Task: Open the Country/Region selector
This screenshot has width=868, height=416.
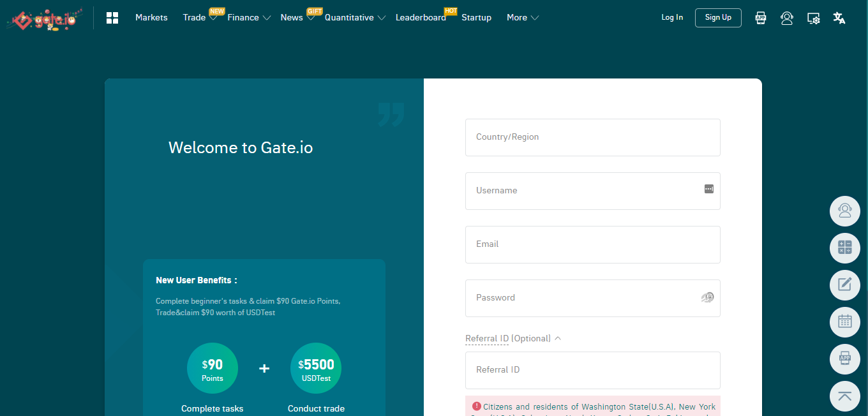Action: coord(592,137)
